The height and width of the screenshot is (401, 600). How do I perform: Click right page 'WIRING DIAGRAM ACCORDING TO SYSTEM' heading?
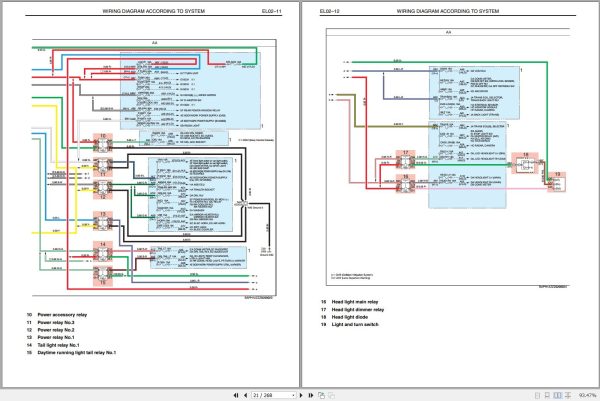click(x=448, y=11)
